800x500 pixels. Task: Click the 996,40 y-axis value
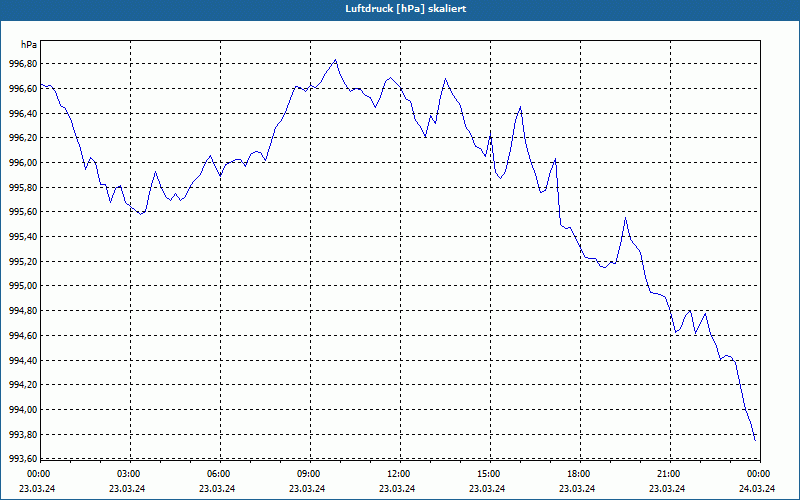(22, 113)
